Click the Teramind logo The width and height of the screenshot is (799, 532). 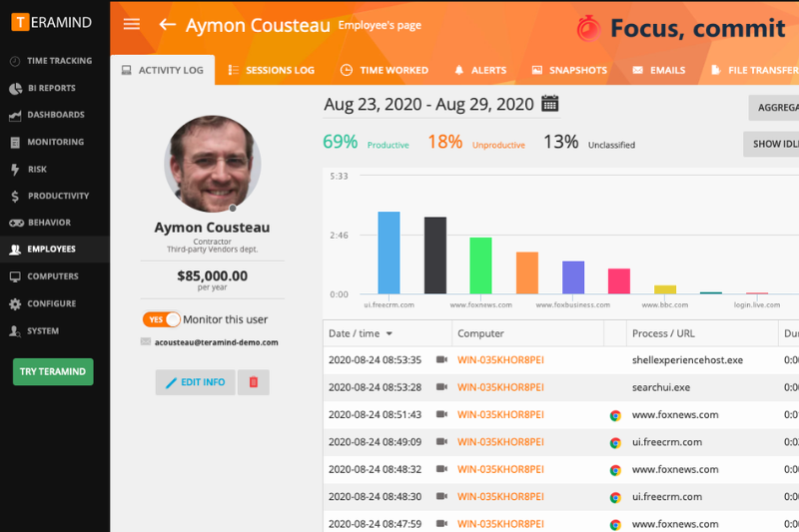tap(52, 22)
